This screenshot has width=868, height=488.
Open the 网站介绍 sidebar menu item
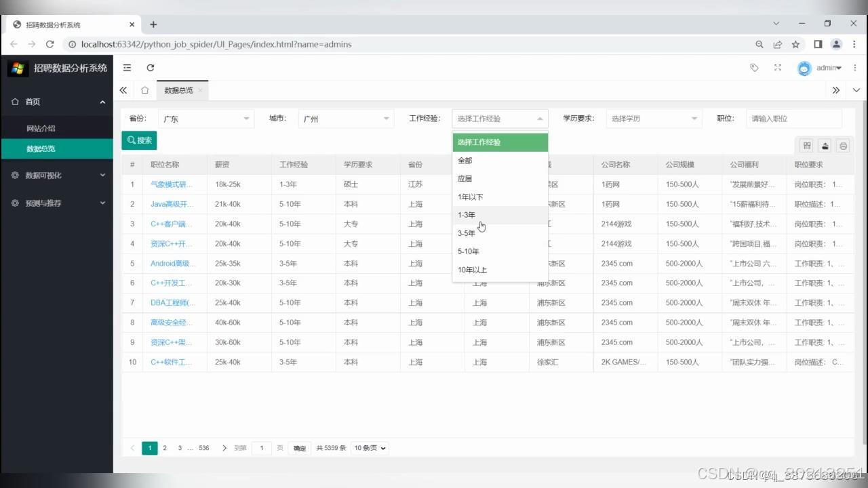pos(41,128)
